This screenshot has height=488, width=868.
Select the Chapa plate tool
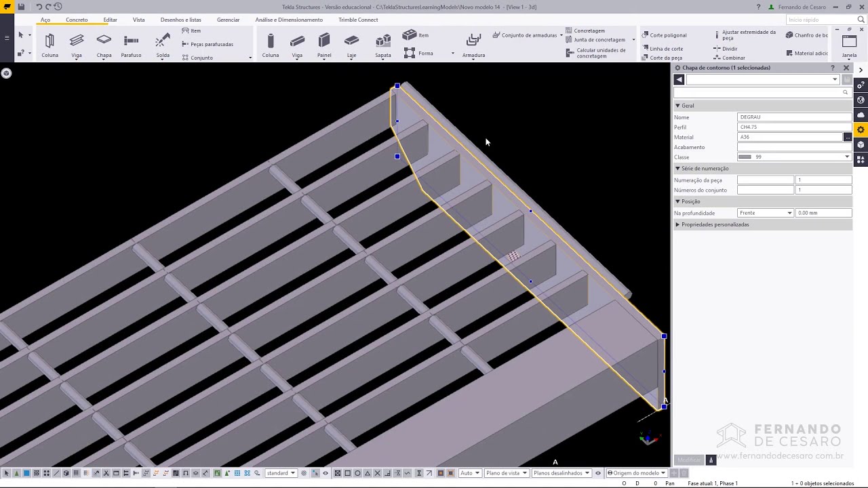(x=104, y=45)
